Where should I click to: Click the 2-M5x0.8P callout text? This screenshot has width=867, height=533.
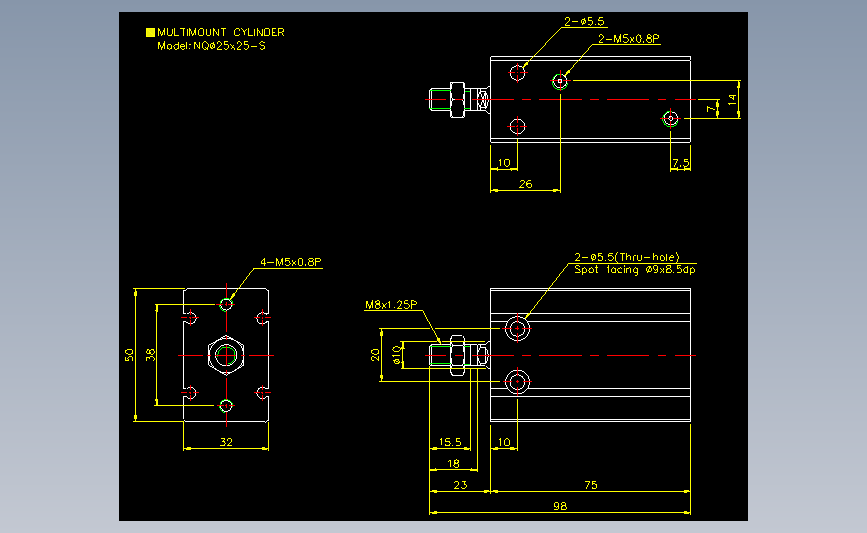point(629,39)
